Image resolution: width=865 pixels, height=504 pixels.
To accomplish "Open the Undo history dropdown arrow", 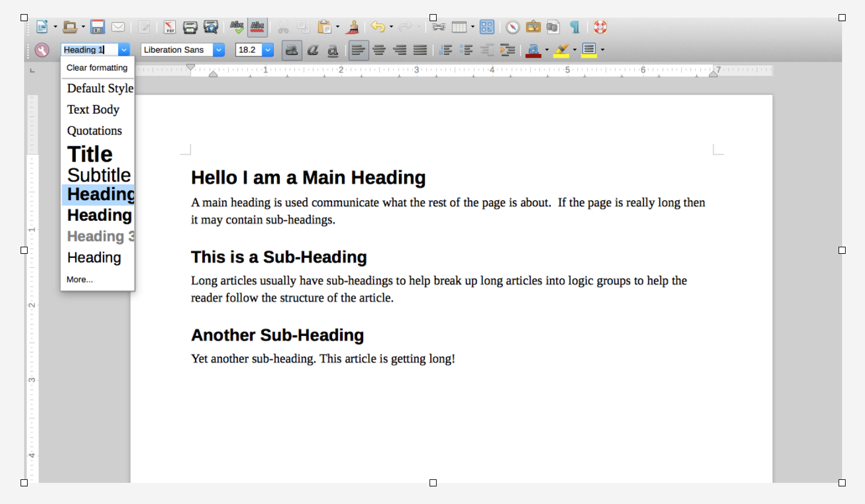I will pos(391,27).
